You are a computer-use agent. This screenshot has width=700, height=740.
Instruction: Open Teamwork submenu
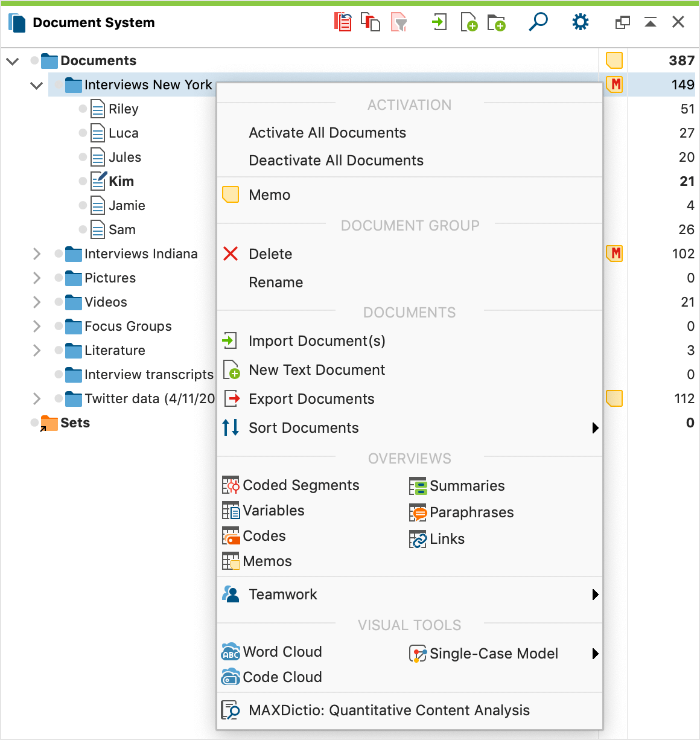[x=410, y=595]
